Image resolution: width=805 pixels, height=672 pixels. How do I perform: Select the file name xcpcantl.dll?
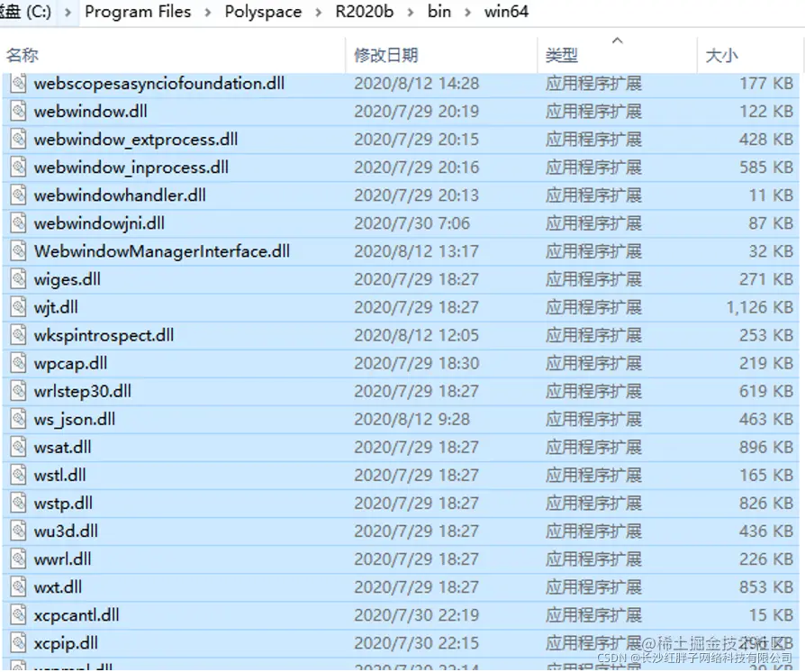(77, 615)
